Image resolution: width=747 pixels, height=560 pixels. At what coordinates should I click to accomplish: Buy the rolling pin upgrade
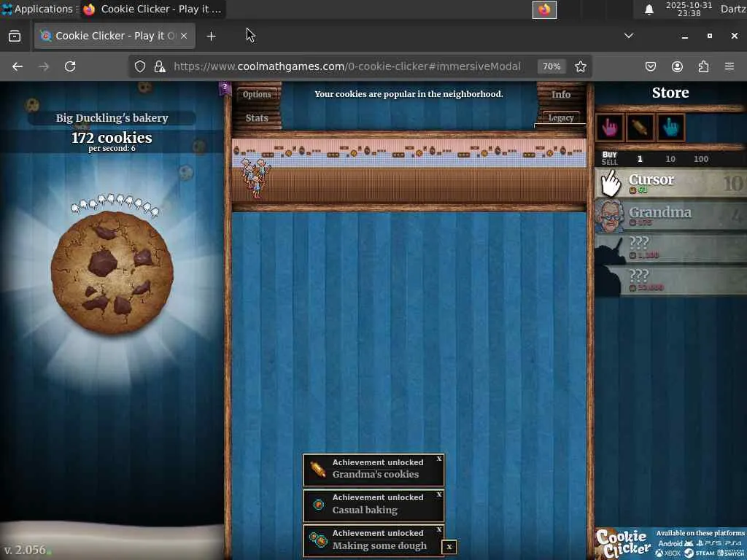(x=640, y=128)
